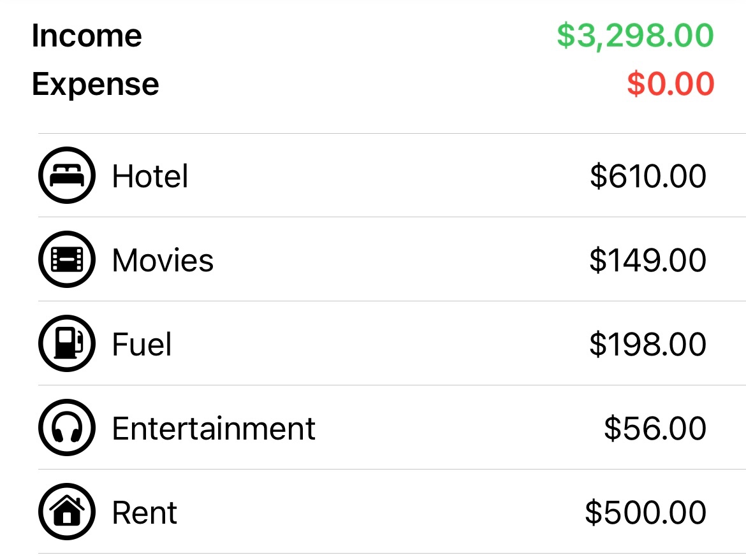Click the $56.00 Entertainment amount
Screen dimensions: 746x560
tap(655, 429)
